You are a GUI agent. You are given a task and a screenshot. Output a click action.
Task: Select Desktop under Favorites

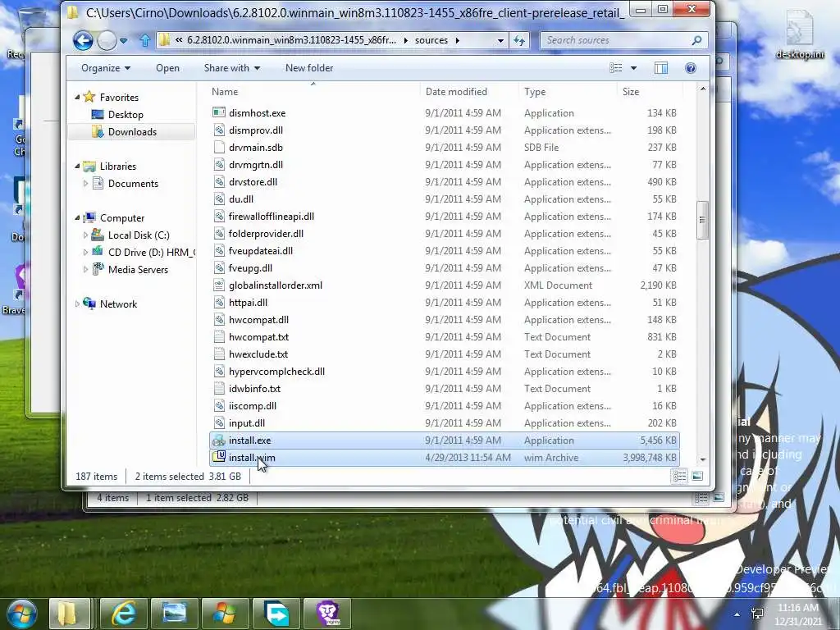coord(126,115)
